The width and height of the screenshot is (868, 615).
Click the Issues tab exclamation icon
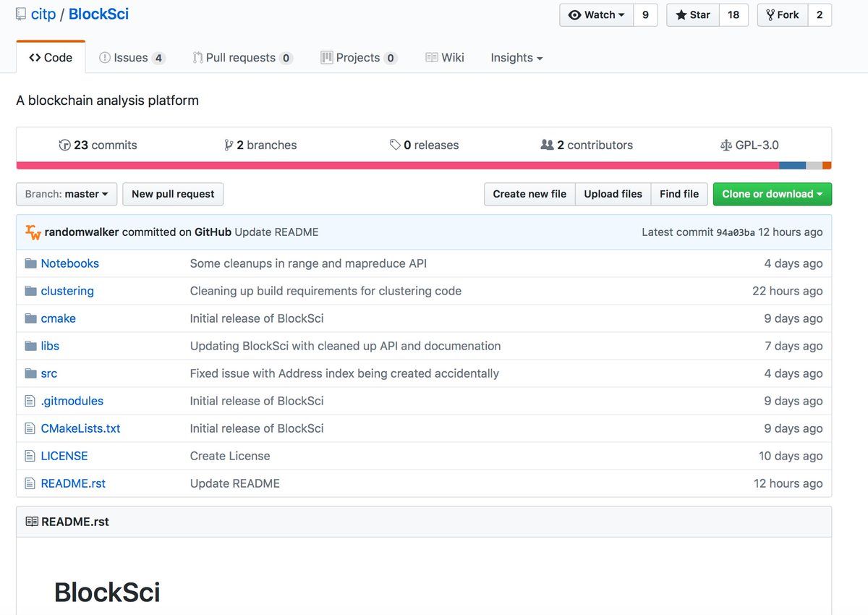click(x=105, y=57)
